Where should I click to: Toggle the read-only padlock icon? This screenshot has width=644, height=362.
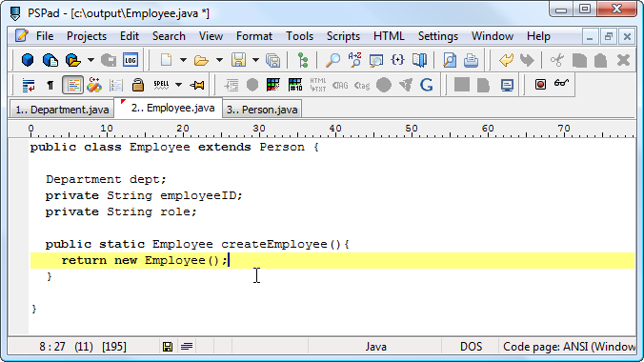138,85
